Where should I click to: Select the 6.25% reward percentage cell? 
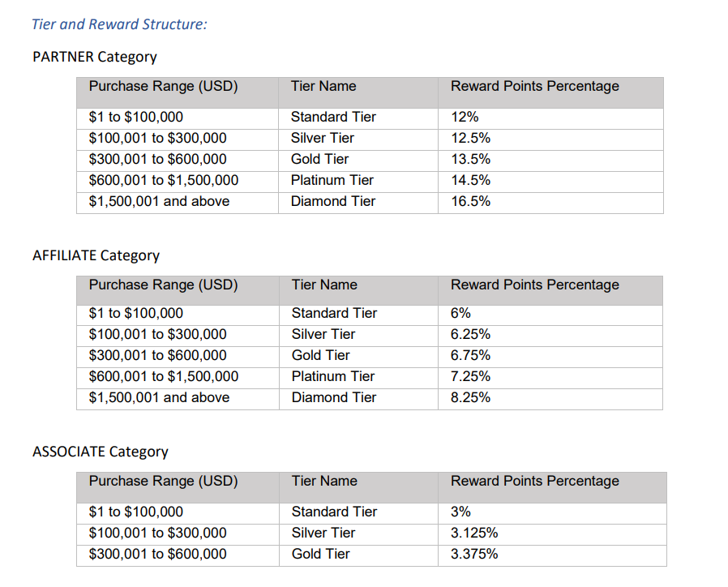pyautogui.click(x=471, y=334)
